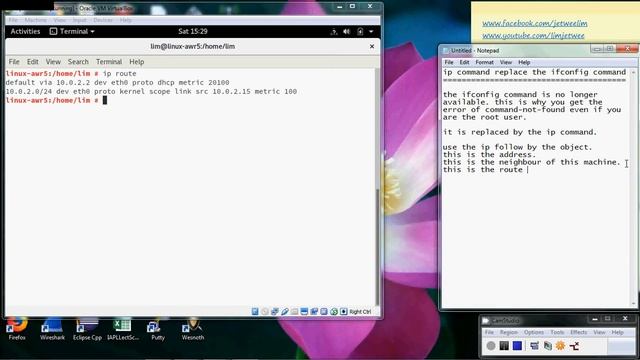Click the orange sun-shaped icon in CamStudio
Screen dimensions: 640x360
(560, 346)
